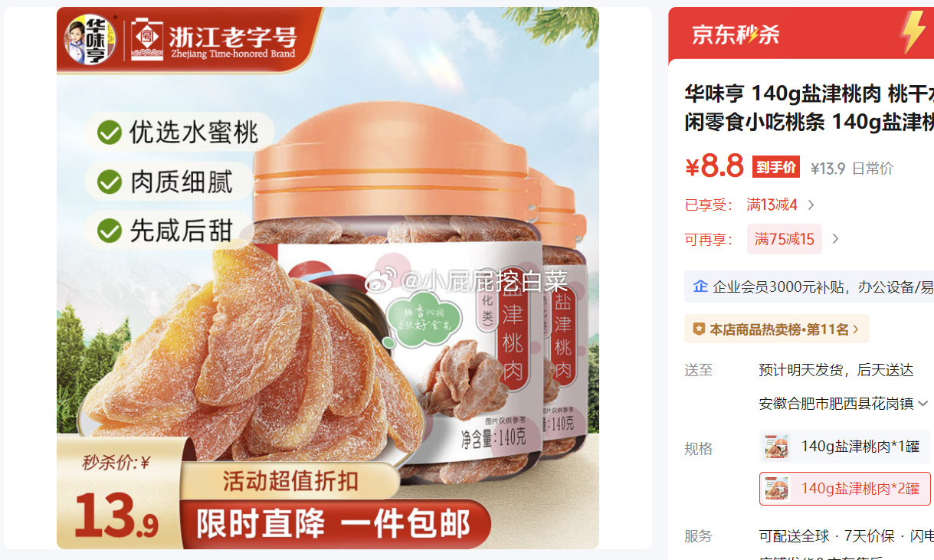Click the 1罐 option thumbnail image
934x560 pixels.
pos(776,446)
